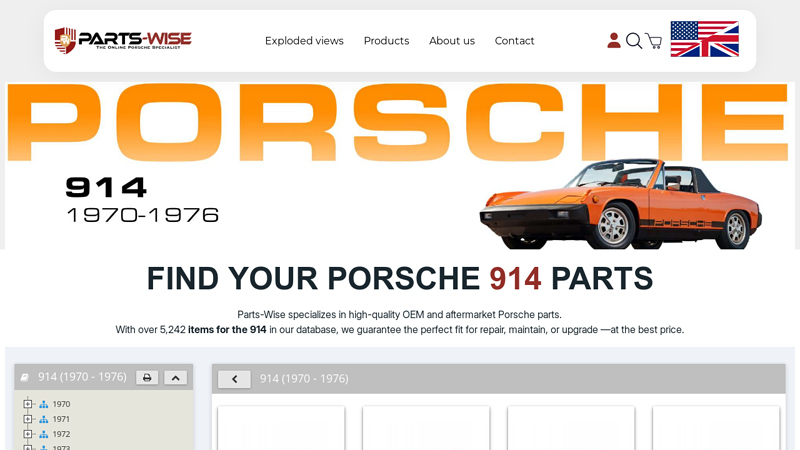Image resolution: width=800 pixels, height=450 pixels.
Task: Click the 1971 hierarchy icon
Action: point(44,419)
